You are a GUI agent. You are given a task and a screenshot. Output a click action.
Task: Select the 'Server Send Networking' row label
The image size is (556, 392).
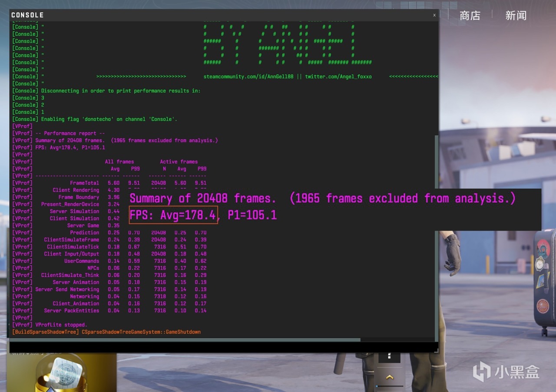[x=67, y=289]
